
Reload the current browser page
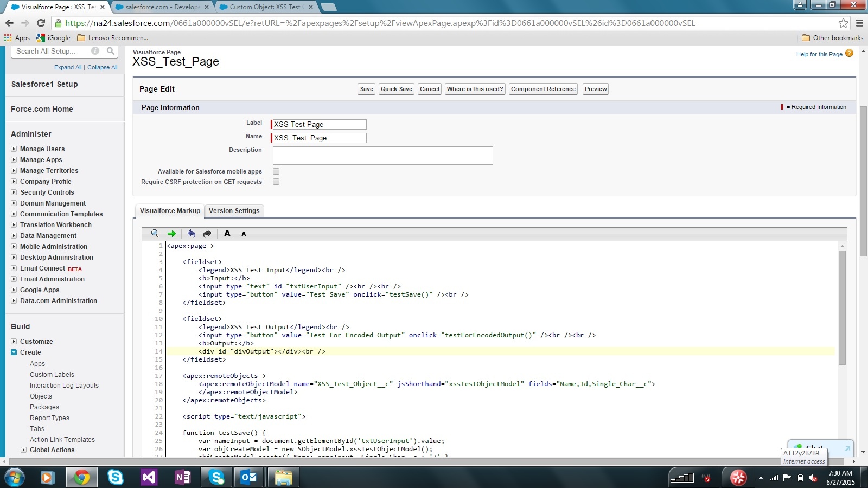41,23
